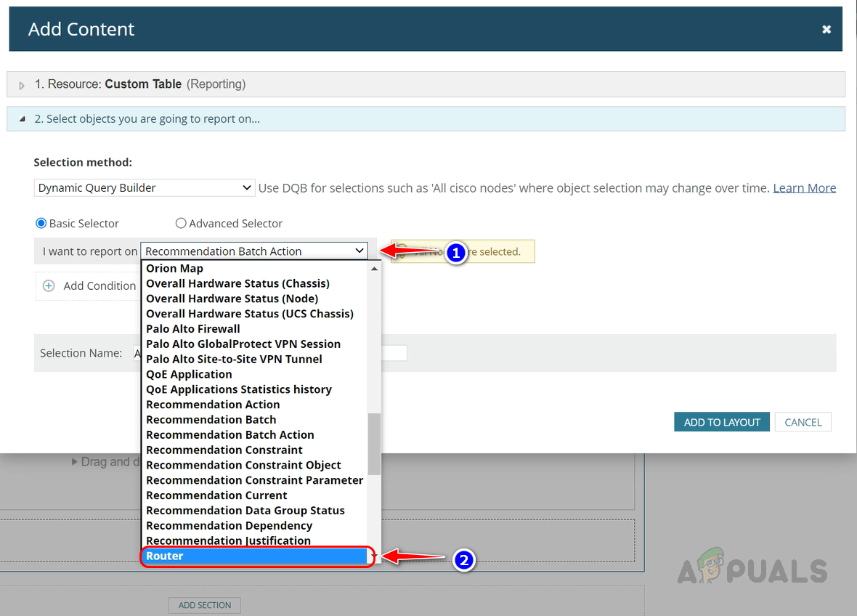Viewport: 857px width, 616px height.
Task: Click the ADD TO LAYOUT button
Action: pos(721,422)
